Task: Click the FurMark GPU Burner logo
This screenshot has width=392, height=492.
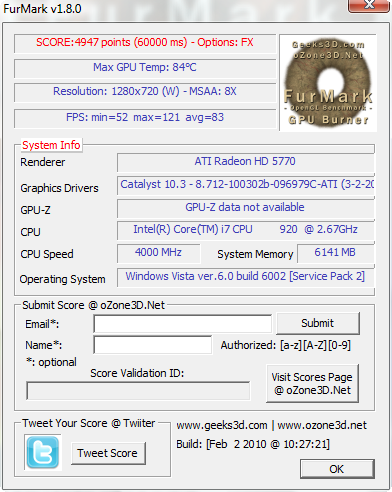Action: coord(328,83)
